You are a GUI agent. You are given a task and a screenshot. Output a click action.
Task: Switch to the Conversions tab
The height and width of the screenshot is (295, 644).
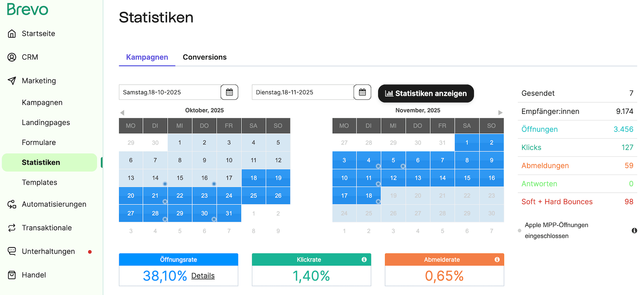205,57
